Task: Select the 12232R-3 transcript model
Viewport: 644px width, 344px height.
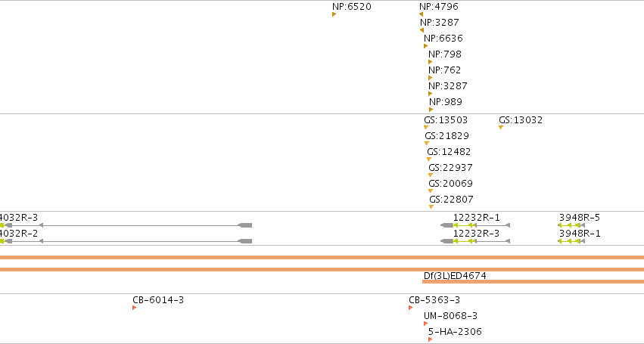Action: pos(475,241)
